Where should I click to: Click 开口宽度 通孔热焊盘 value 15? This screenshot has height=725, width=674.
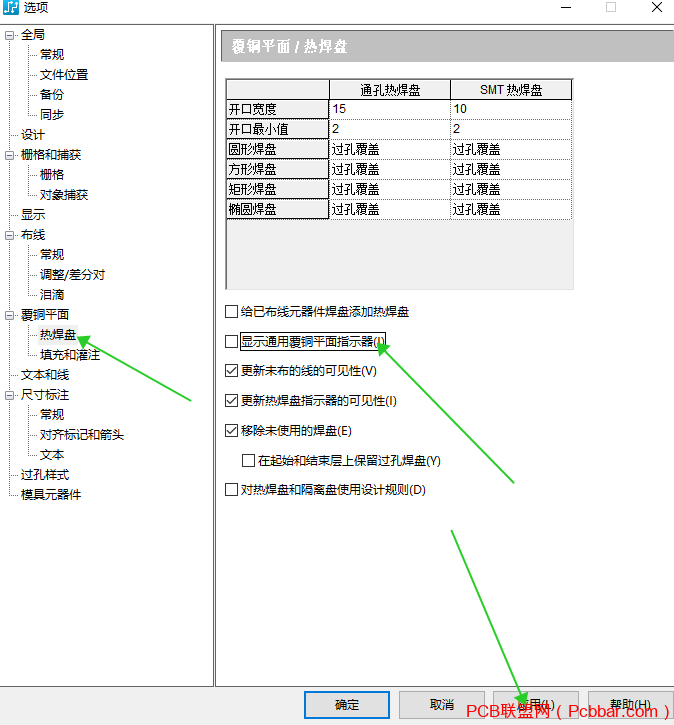click(390, 109)
